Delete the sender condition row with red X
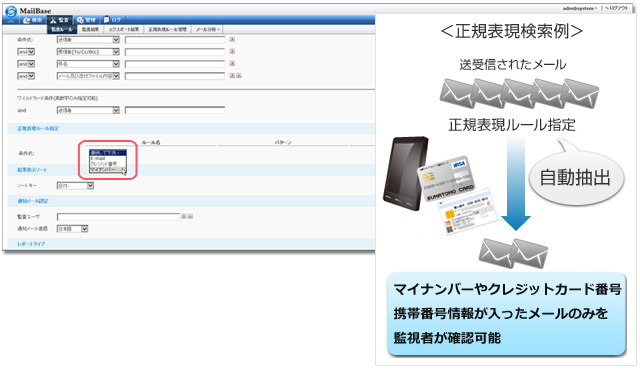640x375 pixels. tap(232, 39)
